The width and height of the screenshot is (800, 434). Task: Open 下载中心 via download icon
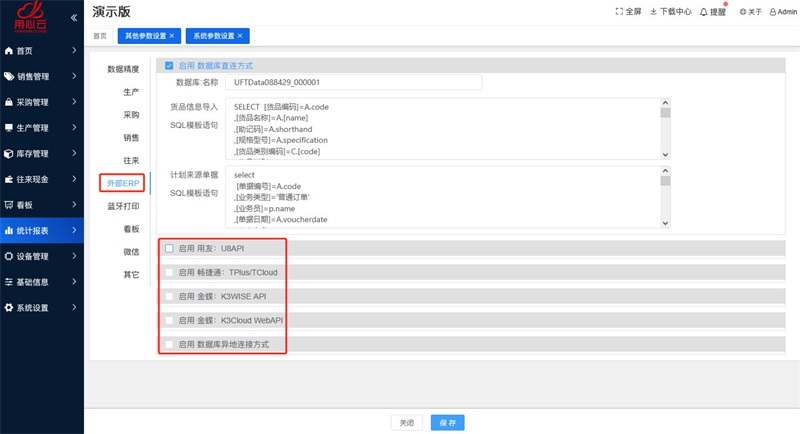pos(653,11)
